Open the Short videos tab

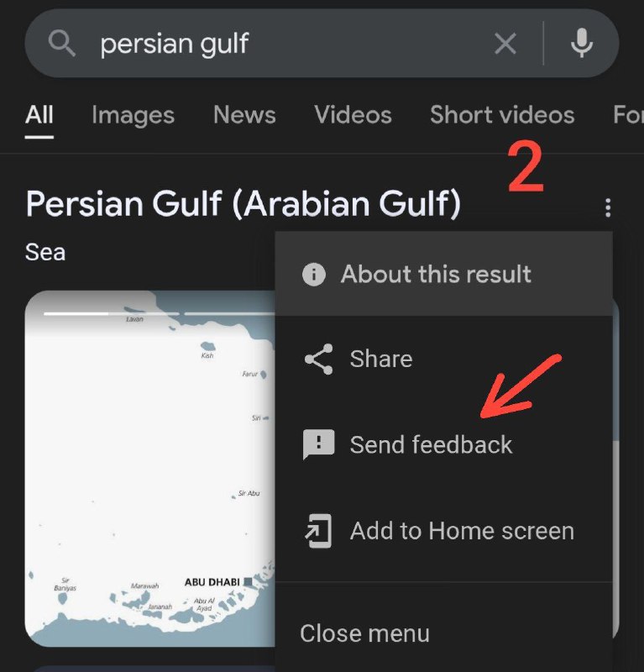click(502, 115)
